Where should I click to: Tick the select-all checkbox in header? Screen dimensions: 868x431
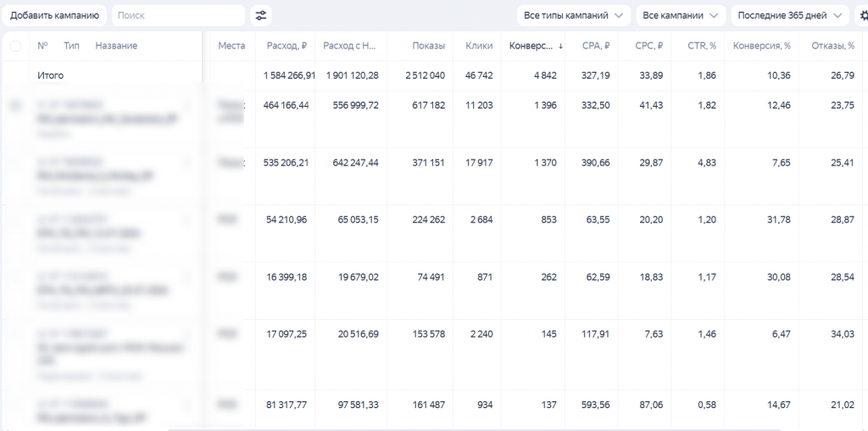tap(15, 46)
